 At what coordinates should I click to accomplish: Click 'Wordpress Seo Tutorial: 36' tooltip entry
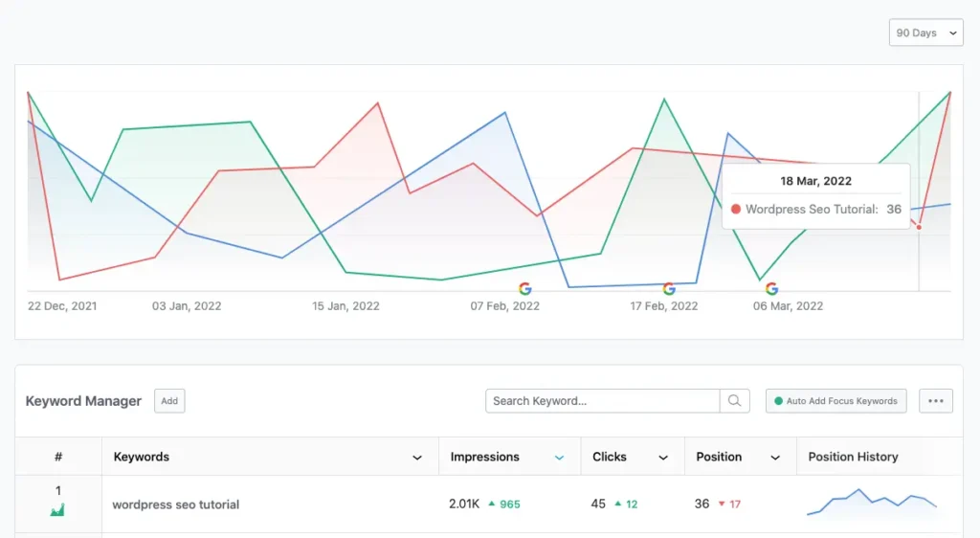(816, 210)
